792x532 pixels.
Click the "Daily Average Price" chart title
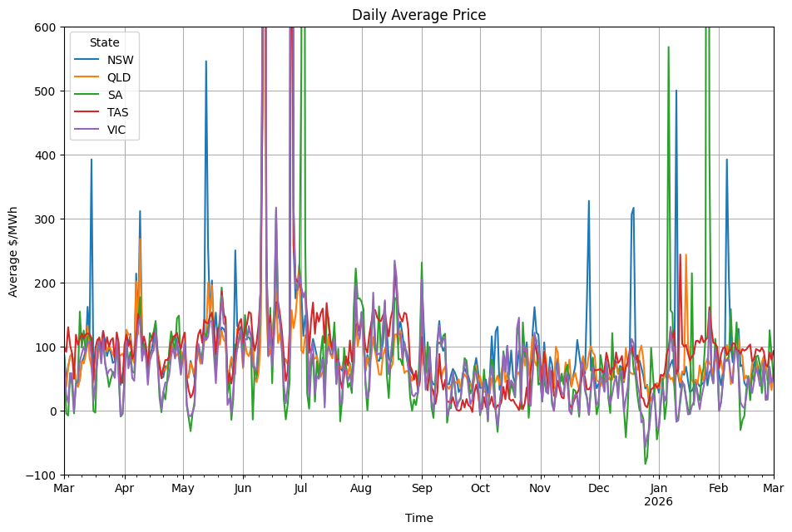[418, 15]
